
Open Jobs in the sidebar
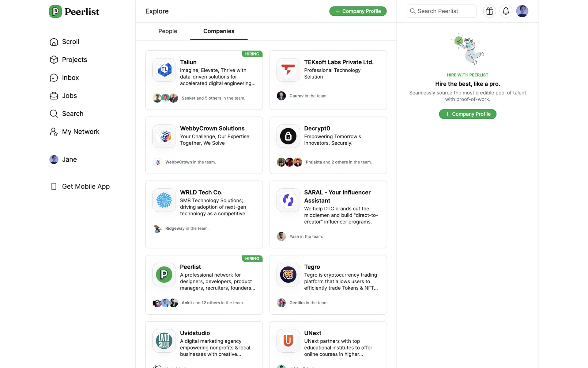tap(69, 96)
